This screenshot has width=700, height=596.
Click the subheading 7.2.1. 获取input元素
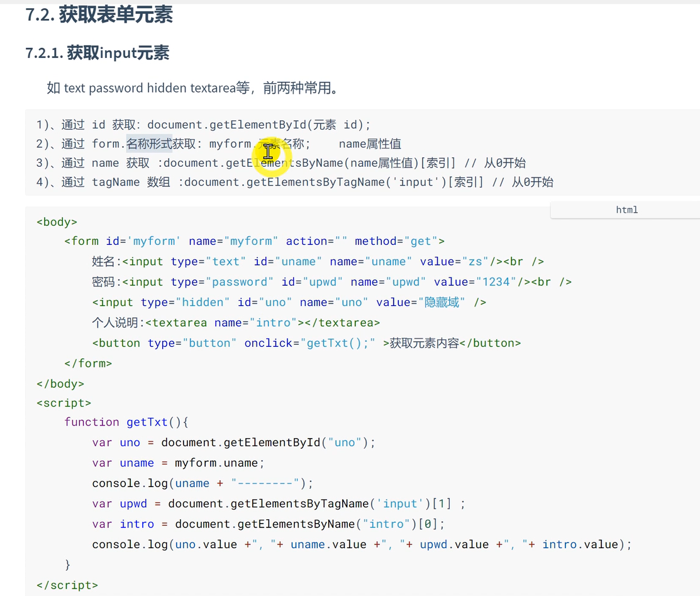pos(97,53)
